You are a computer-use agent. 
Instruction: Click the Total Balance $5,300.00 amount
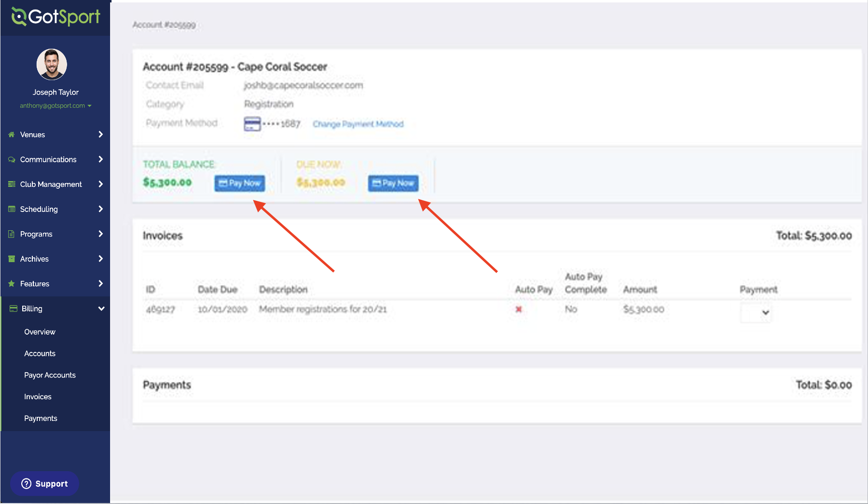point(168,182)
